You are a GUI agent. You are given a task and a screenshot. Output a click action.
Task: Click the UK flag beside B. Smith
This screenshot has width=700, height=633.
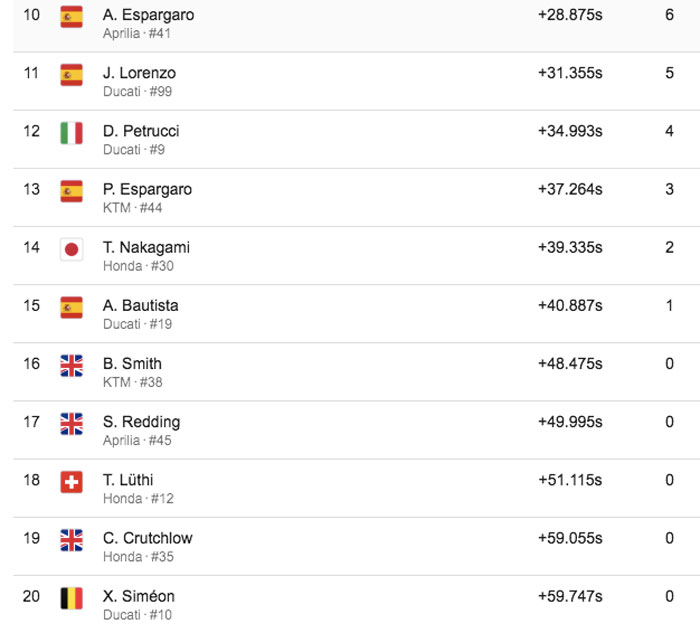[71, 366]
